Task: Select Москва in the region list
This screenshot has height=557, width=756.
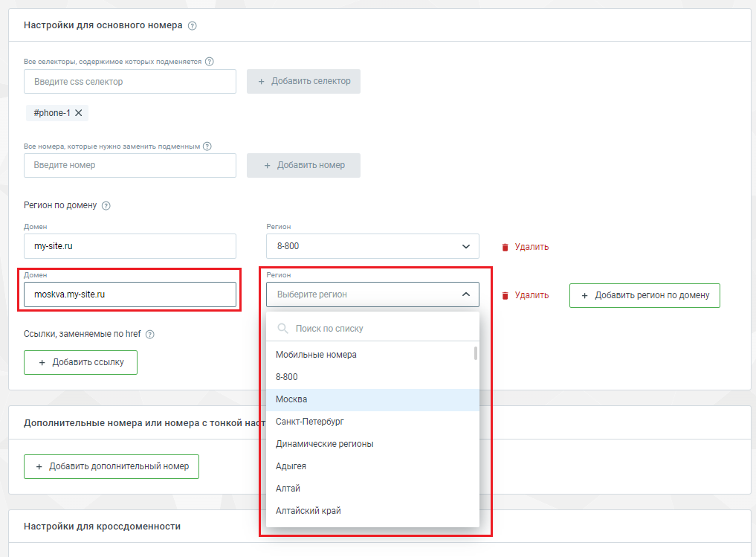Action: click(372, 399)
